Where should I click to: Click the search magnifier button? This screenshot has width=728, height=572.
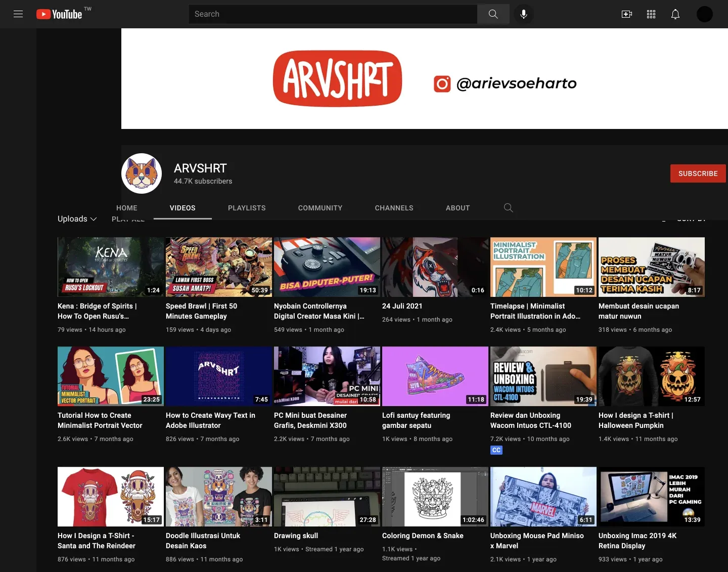493,14
